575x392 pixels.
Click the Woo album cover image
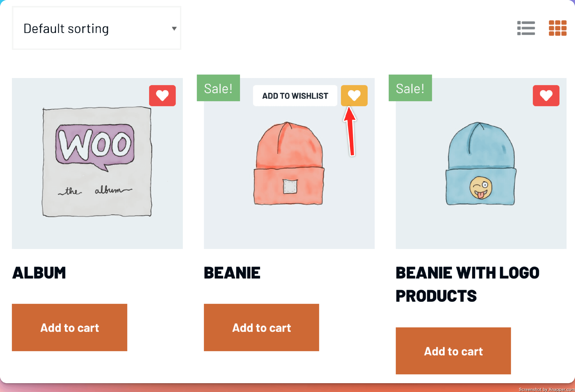(x=97, y=162)
